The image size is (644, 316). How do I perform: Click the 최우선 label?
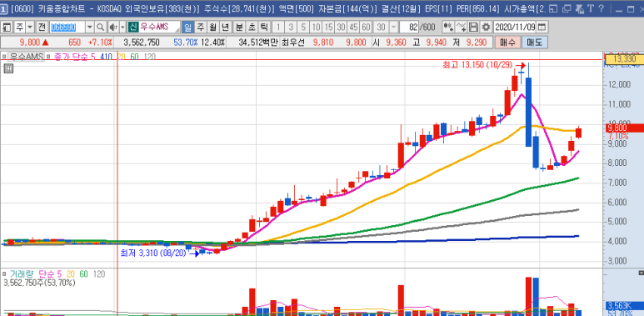click(292, 43)
